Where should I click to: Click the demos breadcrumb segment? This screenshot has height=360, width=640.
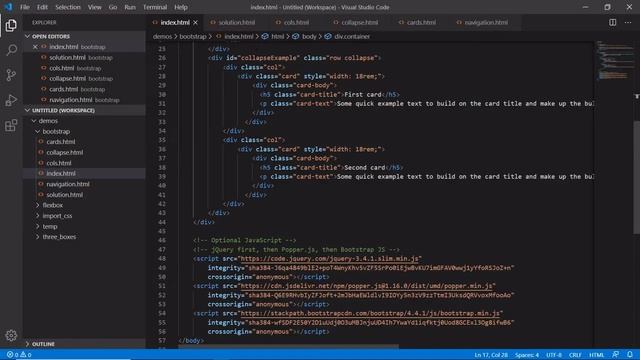click(x=162, y=36)
